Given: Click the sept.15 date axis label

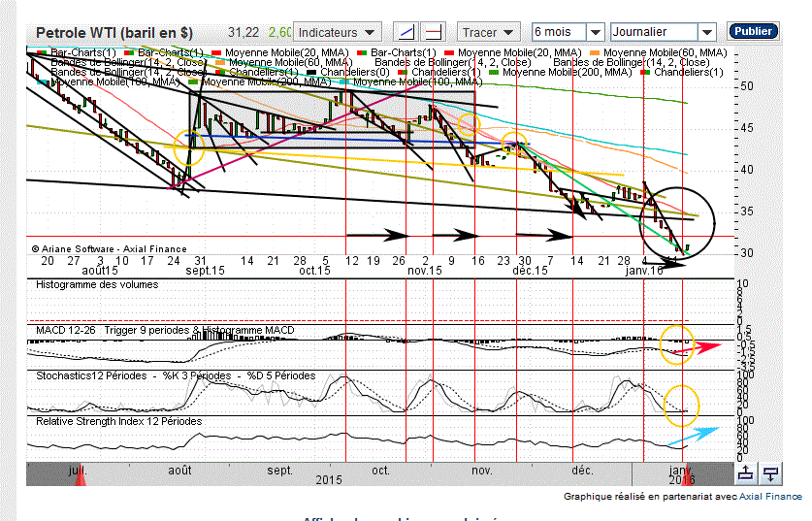Looking at the screenshot, I should (205, 271).
